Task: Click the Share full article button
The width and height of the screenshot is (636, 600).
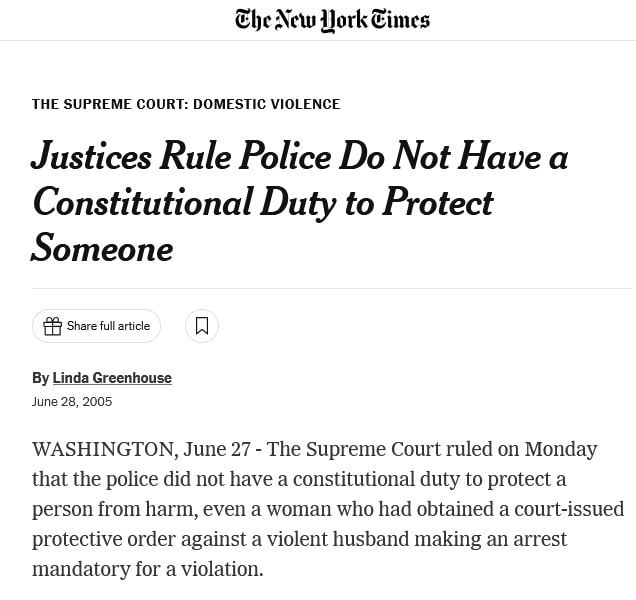Action: click(x=97, y=326)
